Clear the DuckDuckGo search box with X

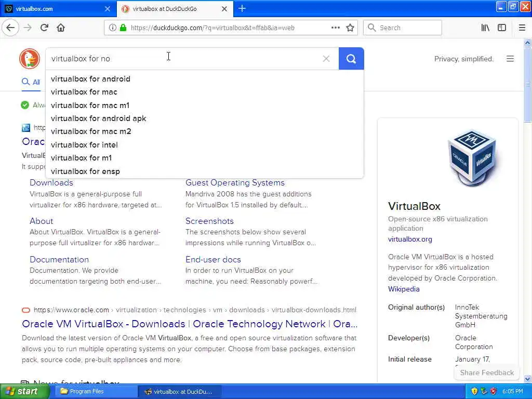[326, 59]
